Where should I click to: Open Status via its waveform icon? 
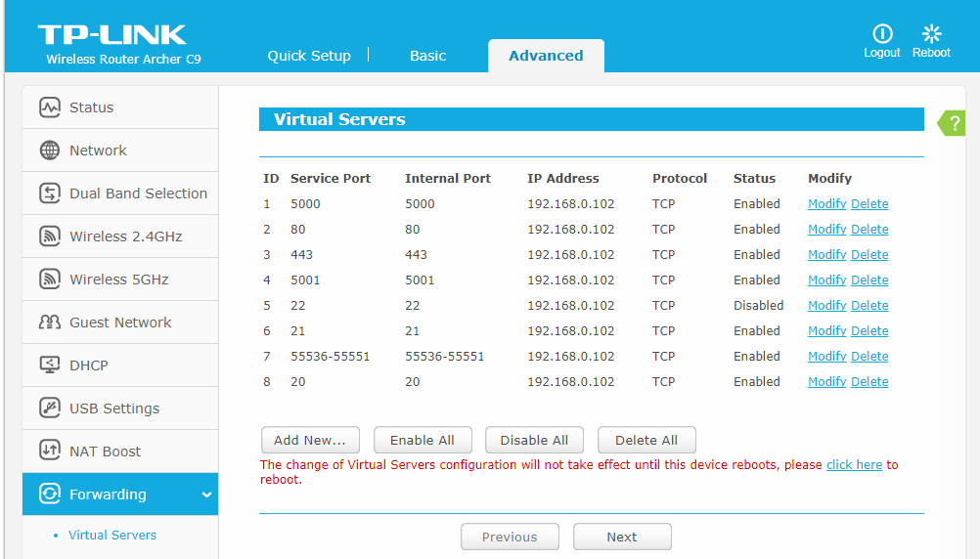50,107
